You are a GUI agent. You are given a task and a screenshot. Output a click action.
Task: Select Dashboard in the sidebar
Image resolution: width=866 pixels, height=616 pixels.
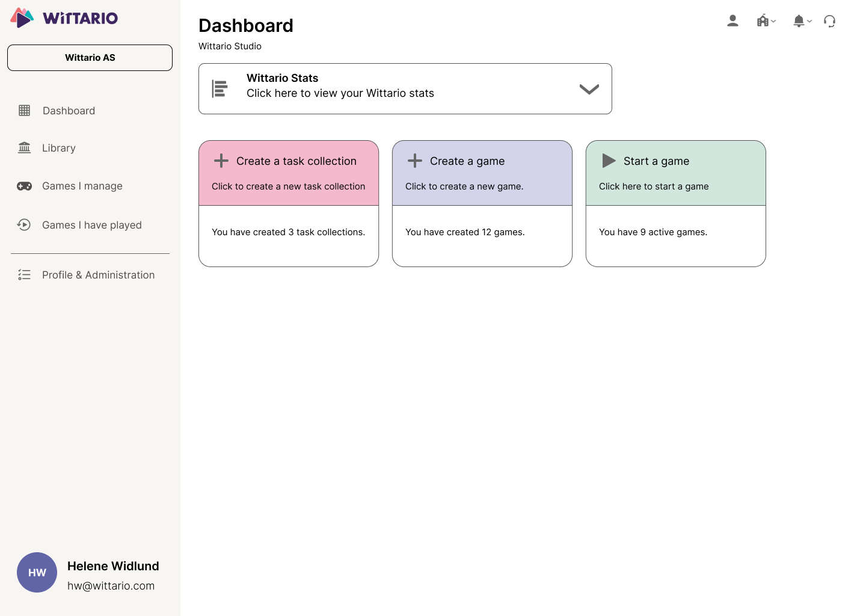pyautogui.click(x=69, y=111)
